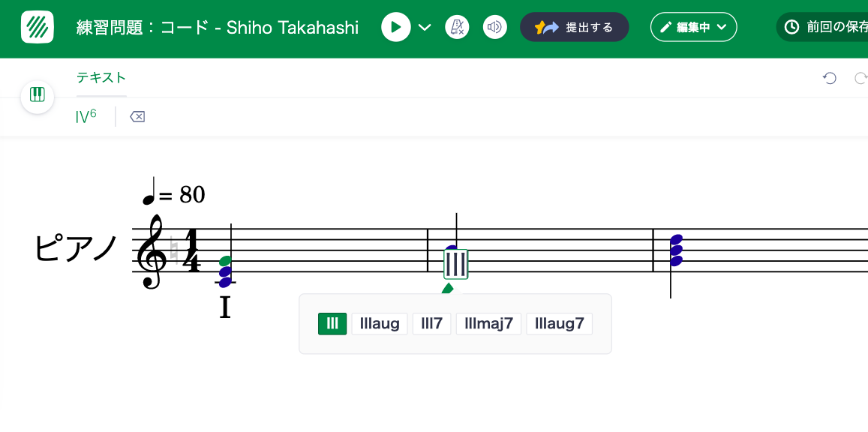The height and width of the screenshot is (432, 868).
Task: Click the Flat logo icon
Action: tap(38, 28)
